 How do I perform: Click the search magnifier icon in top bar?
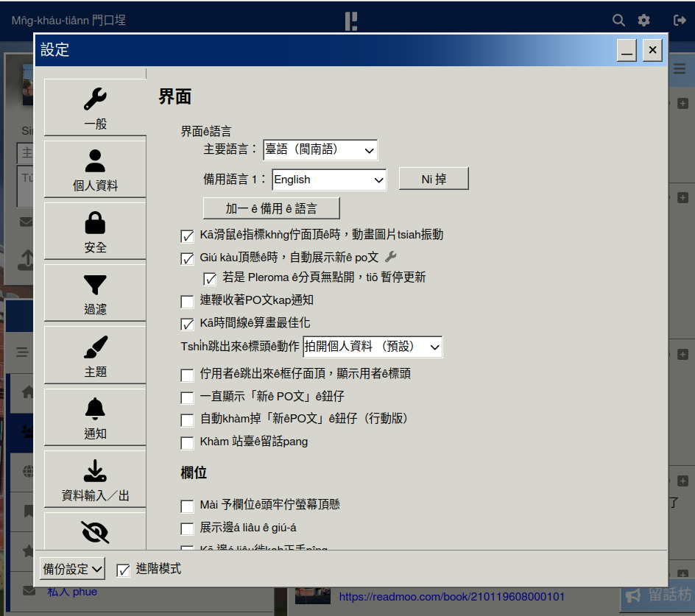[619, 20]
